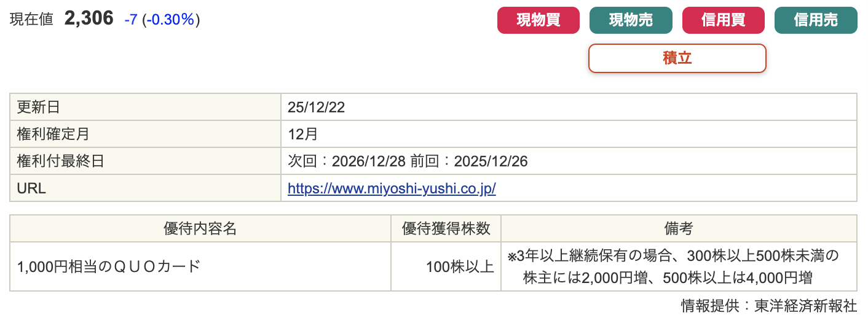Open the miyoshi-yushi.co.jp website link

(x=392, y=188)
